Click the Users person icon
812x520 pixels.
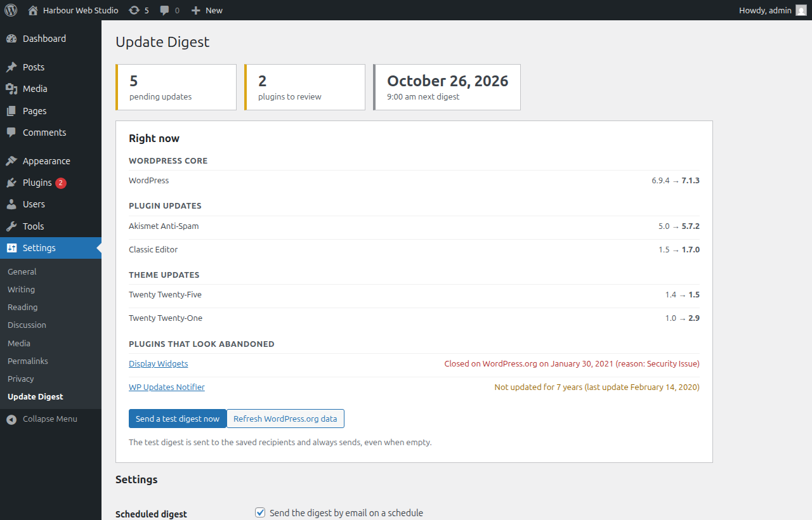click(x=11, y=204)
